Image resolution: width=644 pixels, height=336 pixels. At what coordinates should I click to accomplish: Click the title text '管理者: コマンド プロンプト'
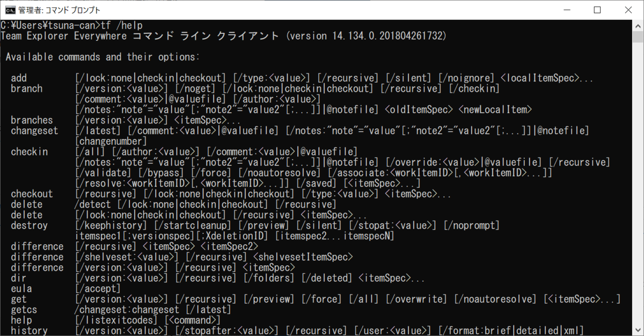[59, 10]
